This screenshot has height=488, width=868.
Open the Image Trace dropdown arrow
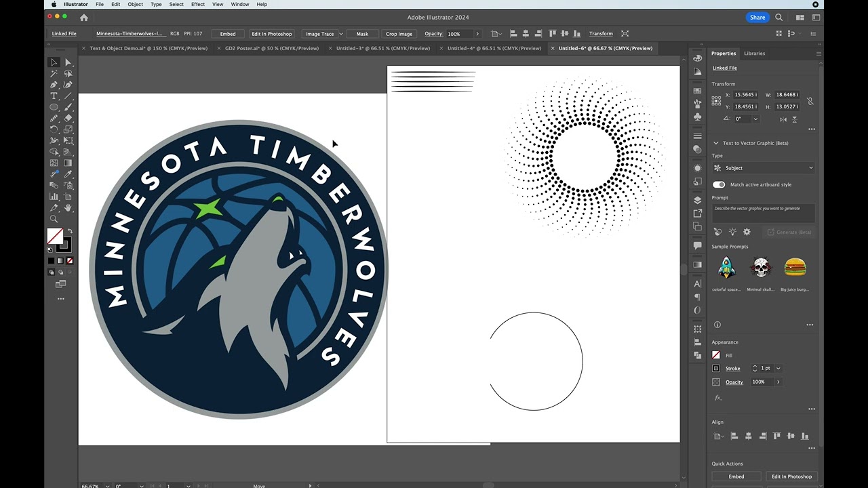click(340, 34)
